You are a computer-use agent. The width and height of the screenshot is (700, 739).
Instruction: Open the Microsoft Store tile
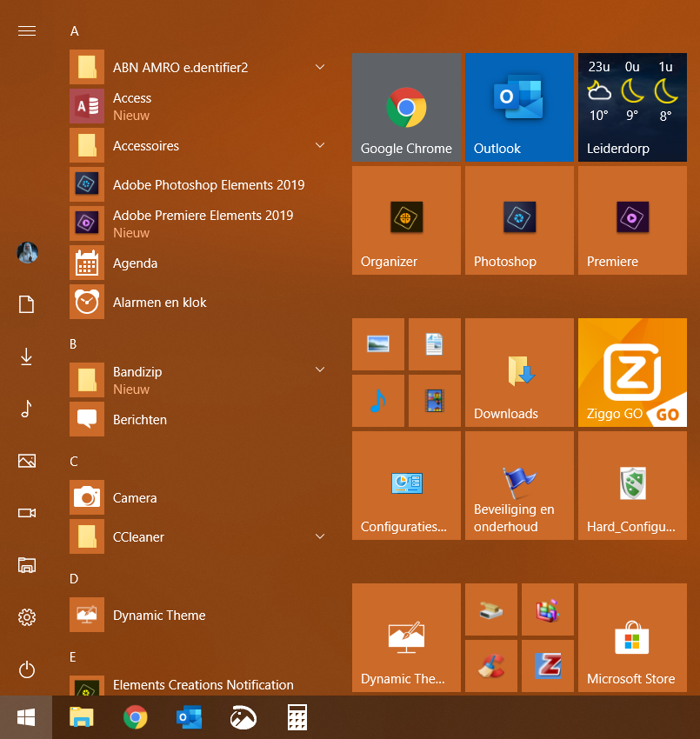point(632,637)
